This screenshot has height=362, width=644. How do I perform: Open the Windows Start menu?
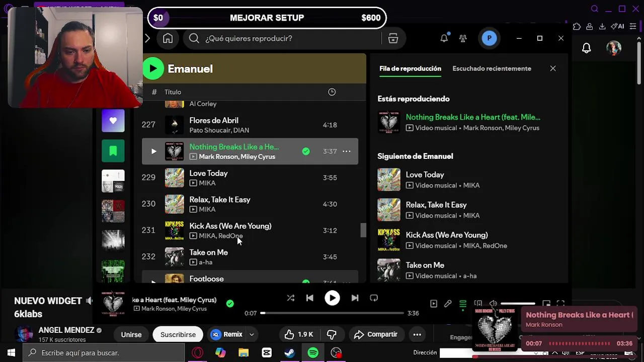click(11, 353)
